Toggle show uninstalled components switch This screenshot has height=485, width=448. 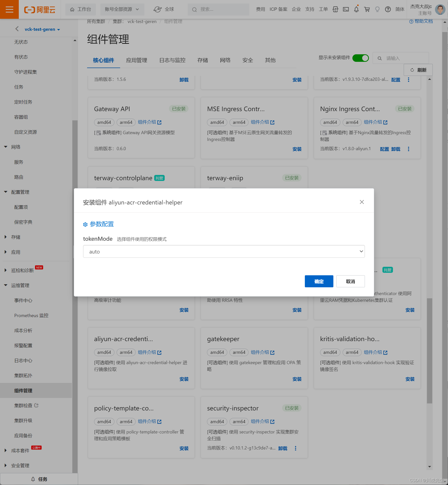[360, 58]
